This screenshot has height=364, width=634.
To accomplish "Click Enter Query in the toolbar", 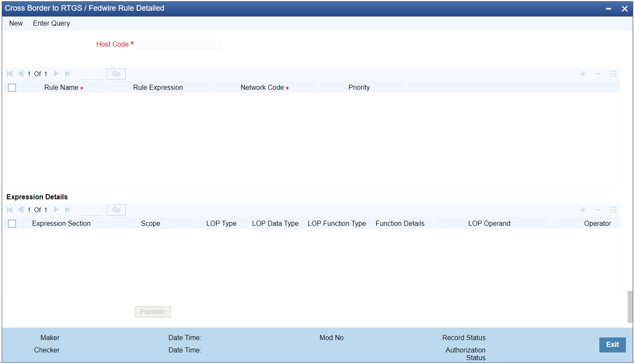I will (x=51, y=24).
